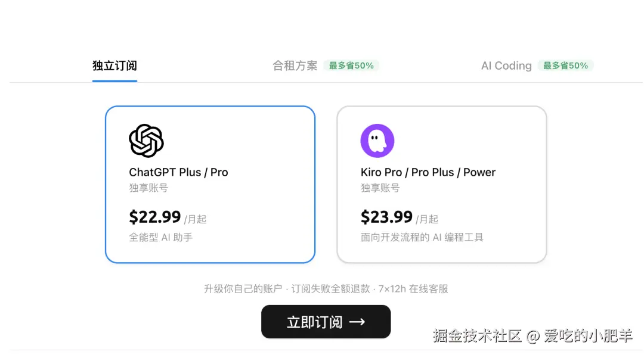Click 独享账号 under ChatGPT Plus / Pro
The image size is (644, 355).
click(x=148, y=188)
